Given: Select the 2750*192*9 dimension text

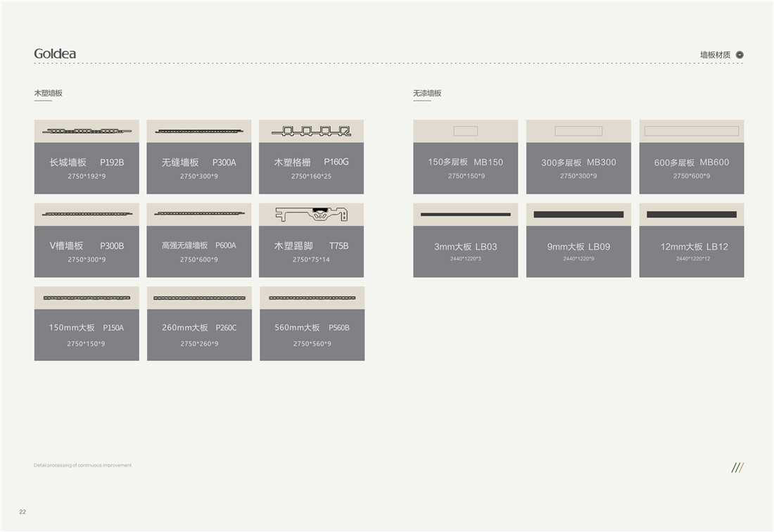Looking at the screenshot, I should coord(87,176).
